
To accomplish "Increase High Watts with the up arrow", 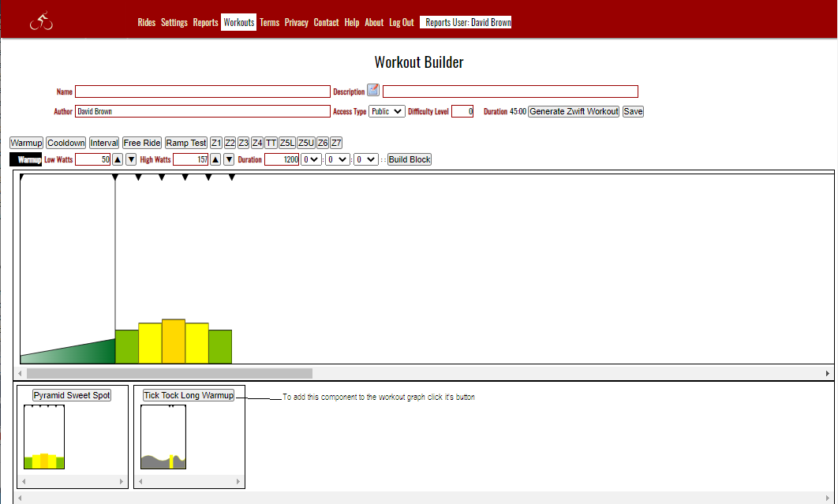I will pyautogui.click(x=215, y=159).
